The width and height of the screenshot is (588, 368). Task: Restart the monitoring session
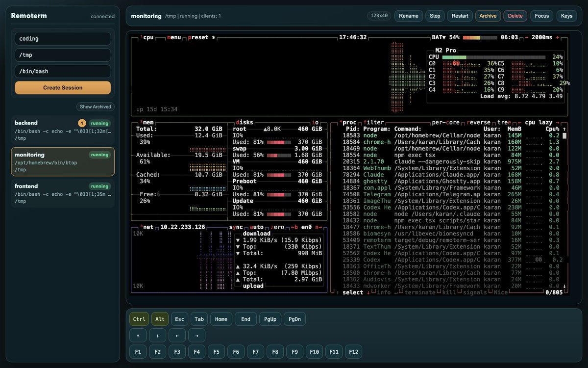point(460,16)
